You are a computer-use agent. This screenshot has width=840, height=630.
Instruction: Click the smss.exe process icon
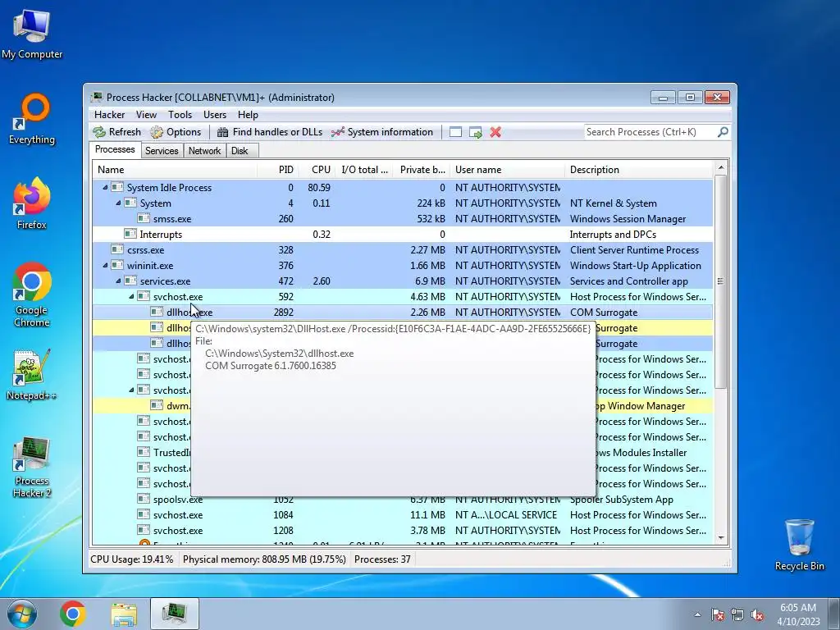144,218
